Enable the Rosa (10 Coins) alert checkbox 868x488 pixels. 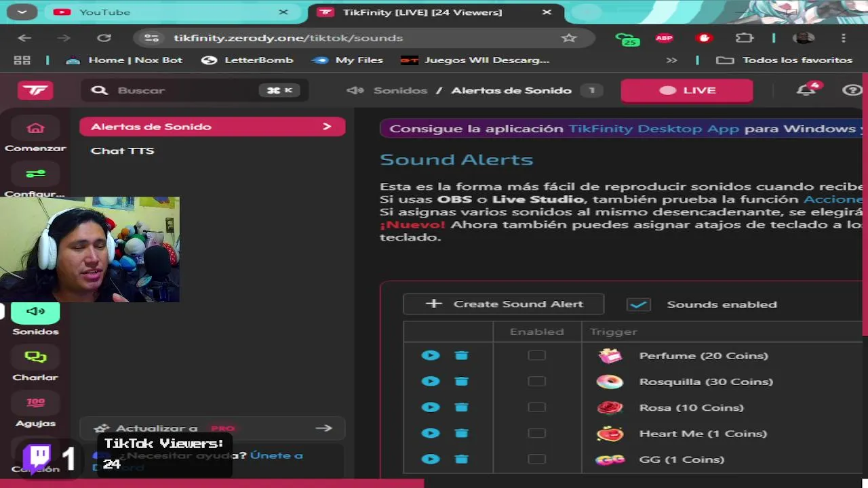[536, 407]
